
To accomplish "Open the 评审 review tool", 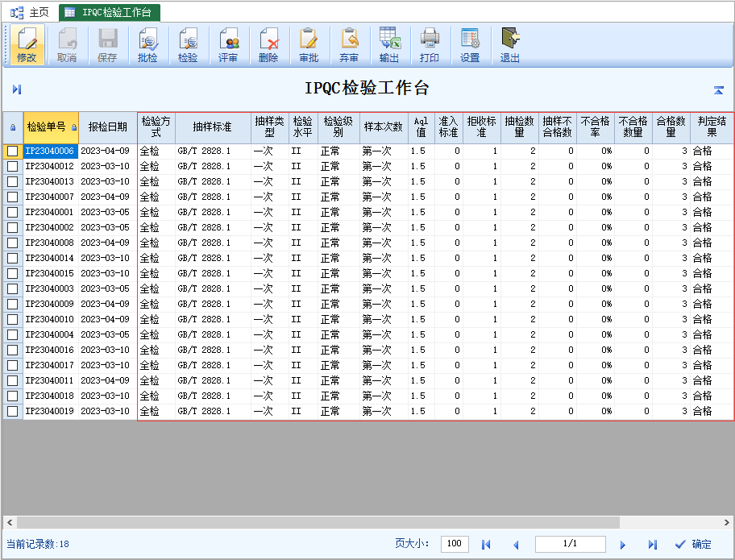I will pos(228,45).
